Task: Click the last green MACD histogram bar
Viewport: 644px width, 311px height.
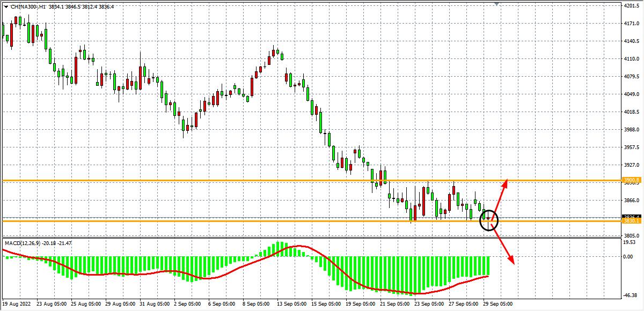Action: (489, 265)
